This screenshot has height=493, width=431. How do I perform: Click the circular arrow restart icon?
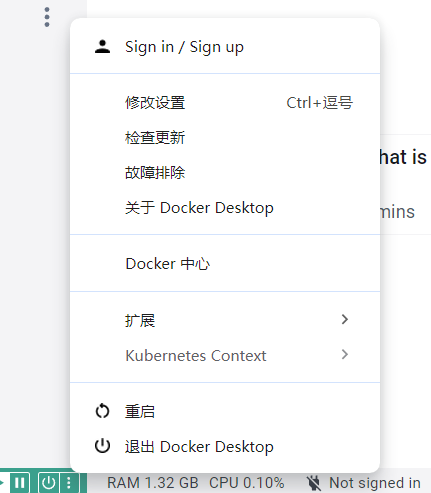click(102, 411)
